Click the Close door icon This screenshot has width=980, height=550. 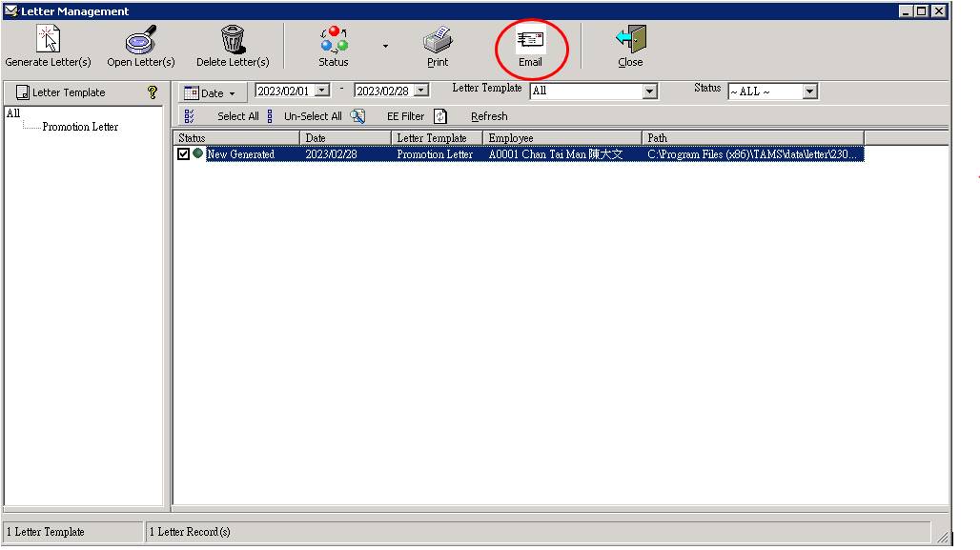(631, 39)
